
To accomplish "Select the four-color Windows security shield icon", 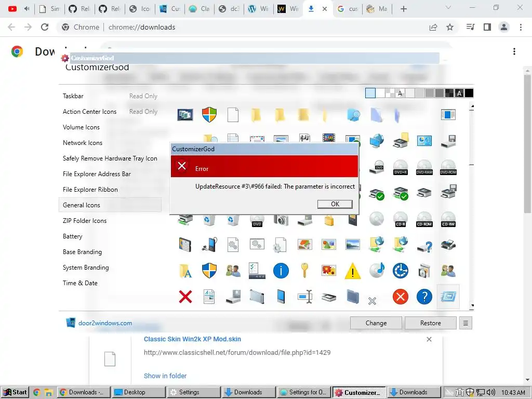I will 209,115.
